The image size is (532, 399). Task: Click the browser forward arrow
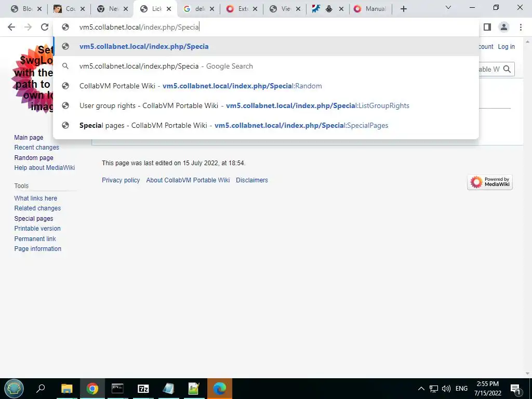[x=28, y=27]
